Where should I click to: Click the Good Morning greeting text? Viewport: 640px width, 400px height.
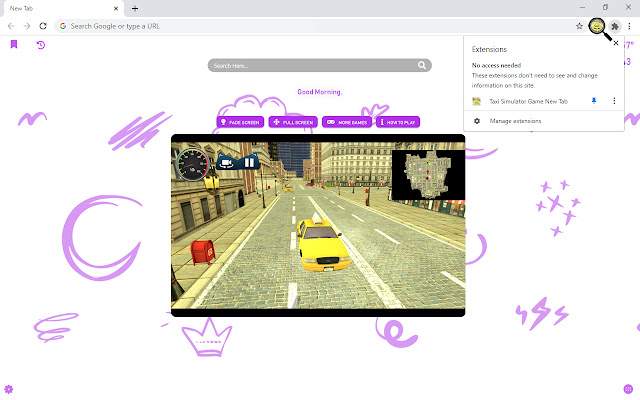(319, 92)
